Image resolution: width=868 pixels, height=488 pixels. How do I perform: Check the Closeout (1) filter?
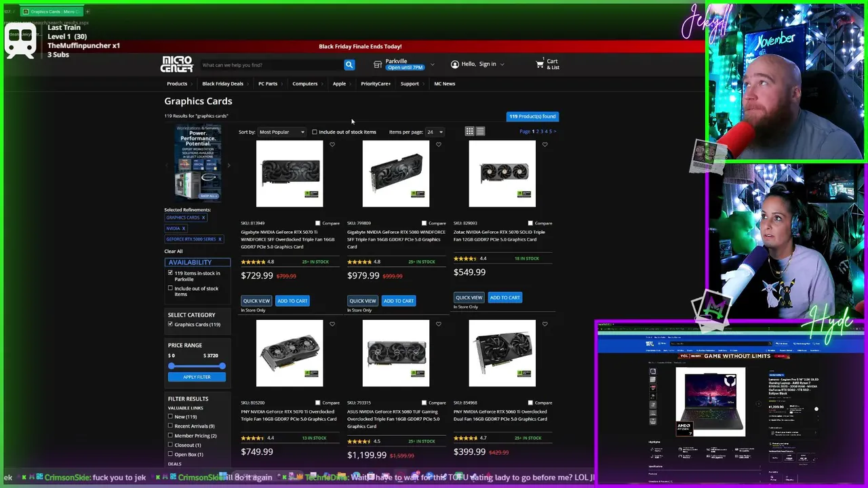[x=170, y=445]
